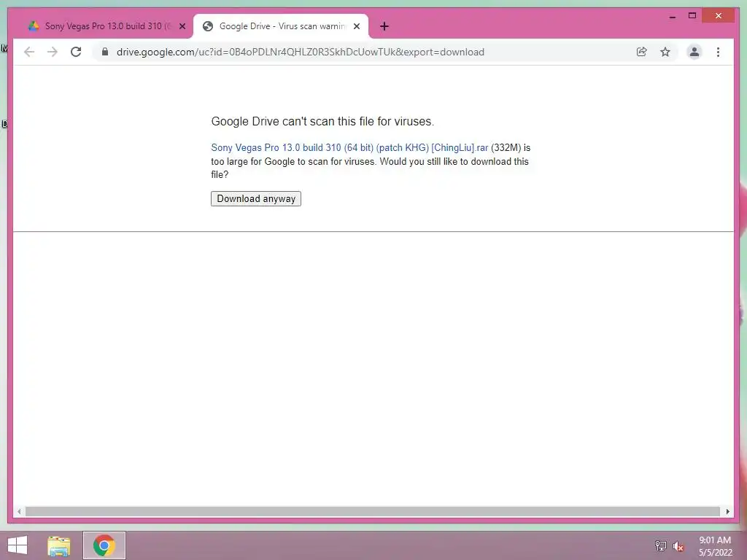The height and width of the screenshot is (560, 747).
Task: Close the Sony Vegas Pro 13.0 tab
Action: click(x=182, y=26)
